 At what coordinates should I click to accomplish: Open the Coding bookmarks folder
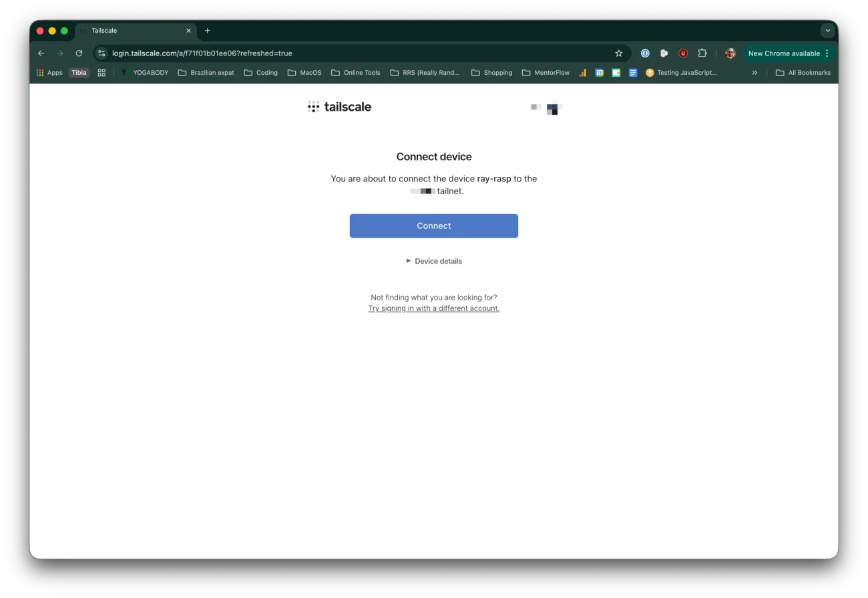tap(261, 73)
